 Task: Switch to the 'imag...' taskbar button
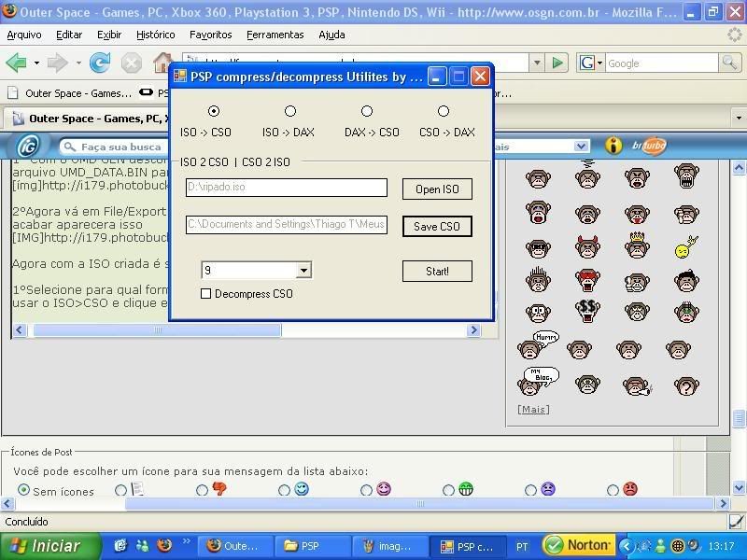pos(390,546)
